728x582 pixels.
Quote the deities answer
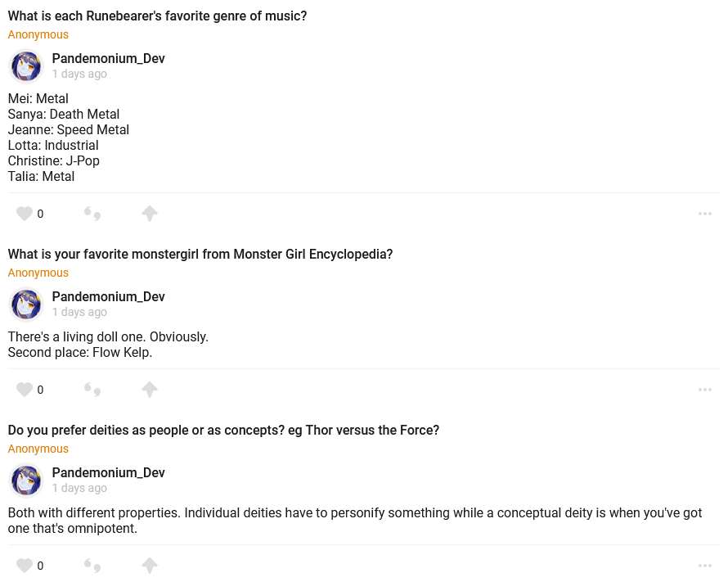92,566
